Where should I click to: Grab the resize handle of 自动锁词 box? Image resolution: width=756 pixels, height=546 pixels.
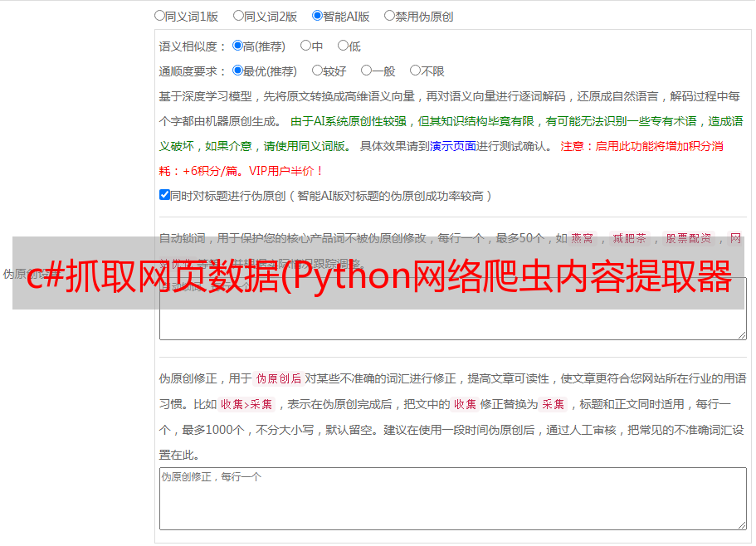pyautogui.click(x=742, y=335)
